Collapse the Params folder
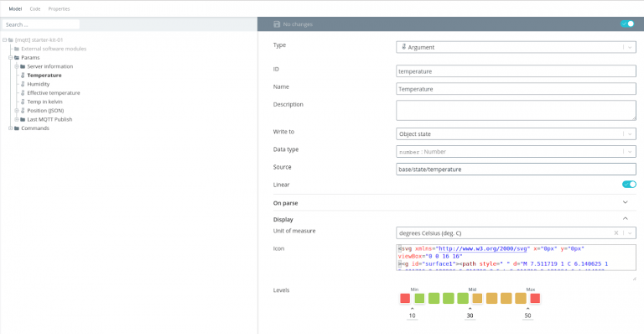 11,58
